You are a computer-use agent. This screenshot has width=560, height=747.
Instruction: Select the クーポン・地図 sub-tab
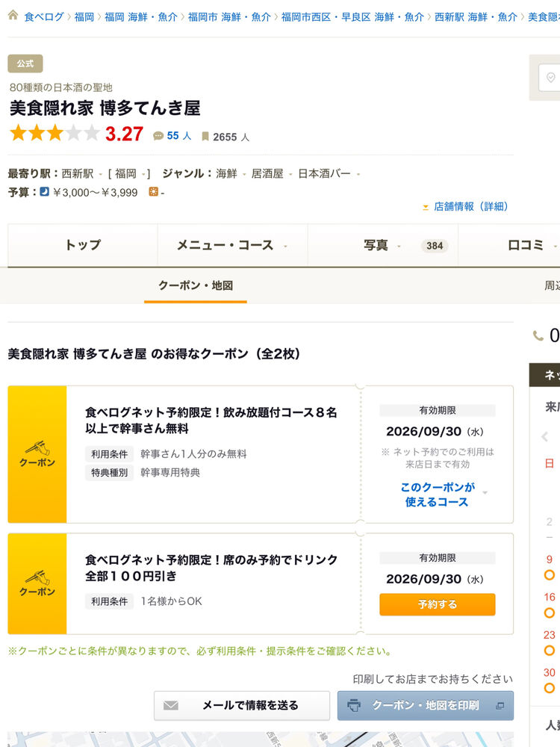[x=195, y=285]
